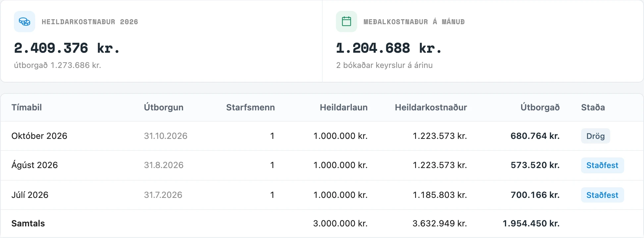Click the 1.204.688 kr. monthly average figure
Viewport: 644px width, 238px height.
click(389, 48)
